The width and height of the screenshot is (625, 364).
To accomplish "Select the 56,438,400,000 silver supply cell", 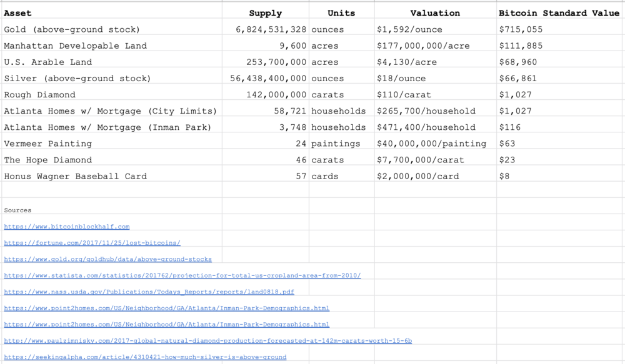I will [x=266, y=79].
